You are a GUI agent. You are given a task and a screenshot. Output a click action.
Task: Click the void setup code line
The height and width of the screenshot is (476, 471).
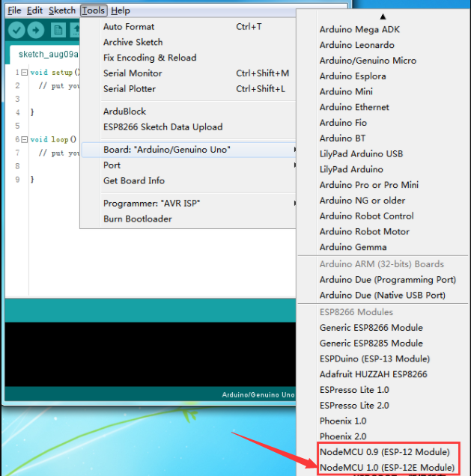(x=55, y=73)
